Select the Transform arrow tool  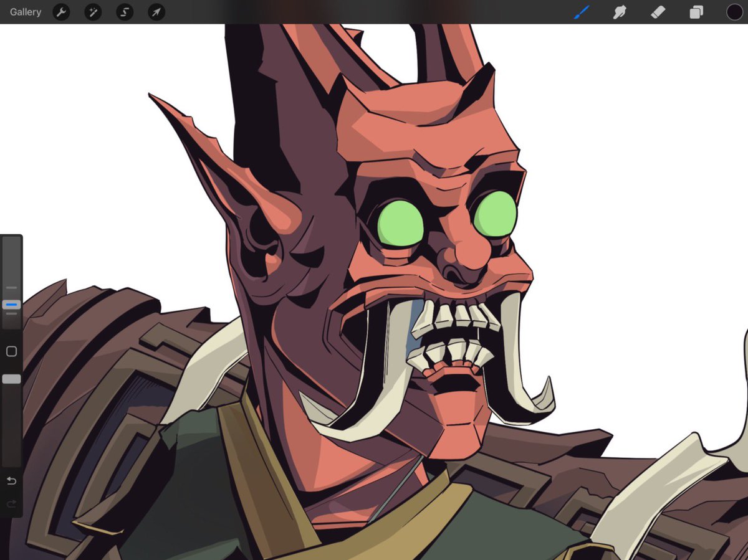click(x=156, y=12)
